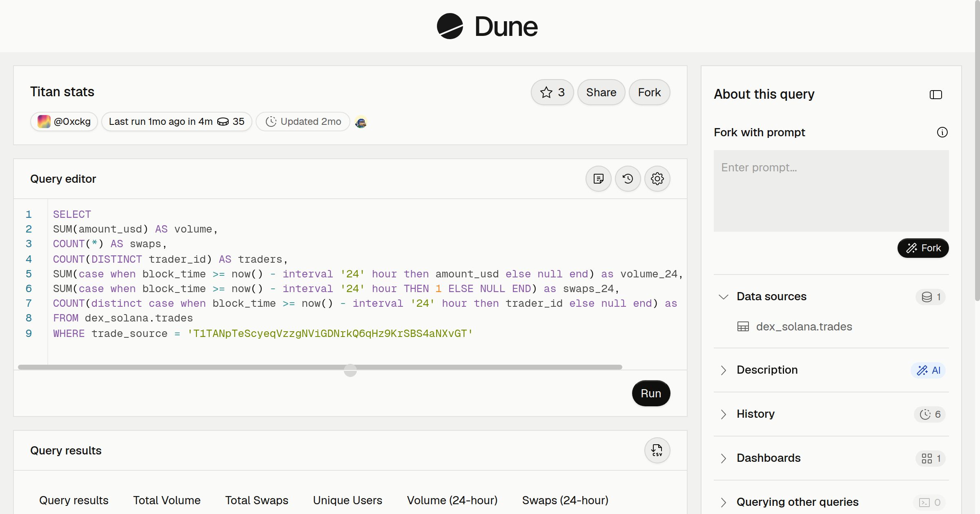Viewport: 980px width, 514px height.
Task: Open the query editor settings gear
Action: (657, 179)
